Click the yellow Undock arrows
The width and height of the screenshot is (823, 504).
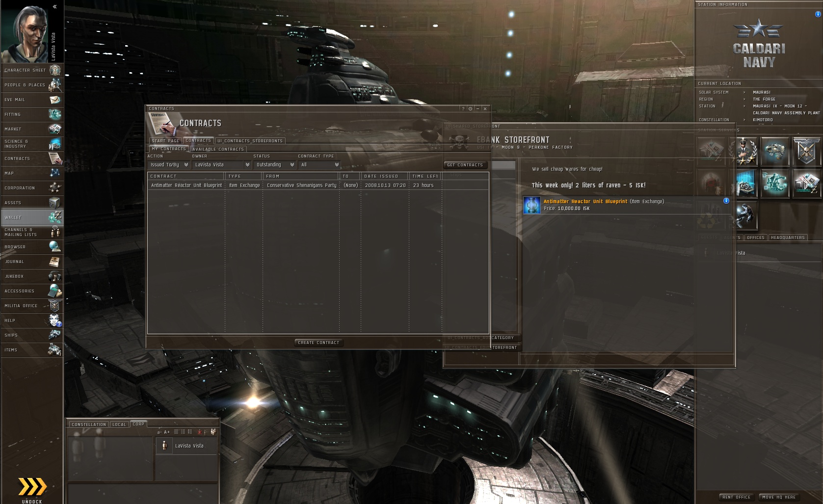click(32, 487)
